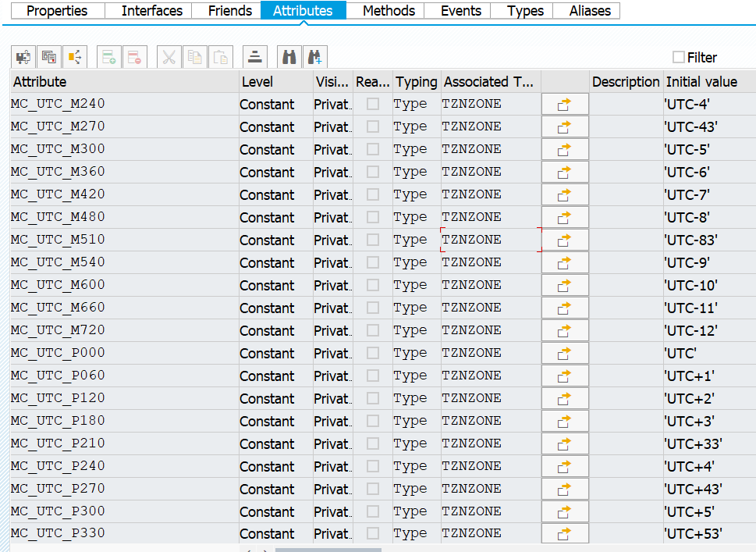Click the attribute name MC_UTC_P180
Screen dimensions: 756x552
pyautogui.click(x=58, y=420)
